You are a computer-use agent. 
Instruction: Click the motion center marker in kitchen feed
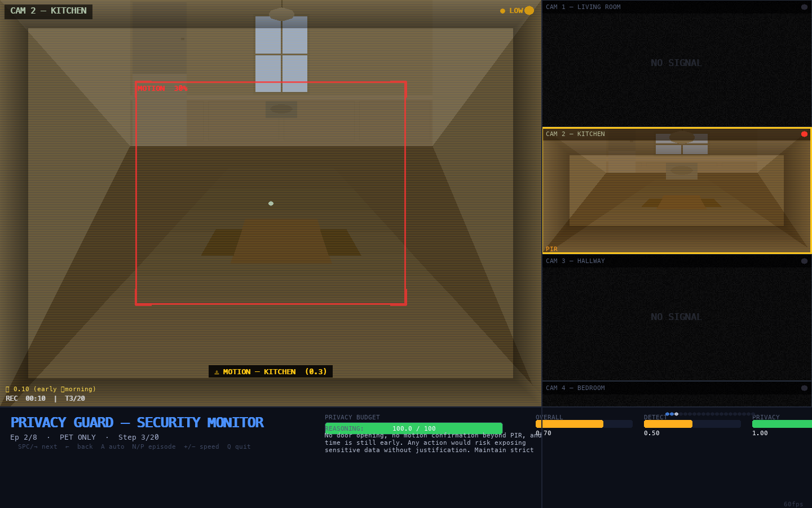click(271, 203)
